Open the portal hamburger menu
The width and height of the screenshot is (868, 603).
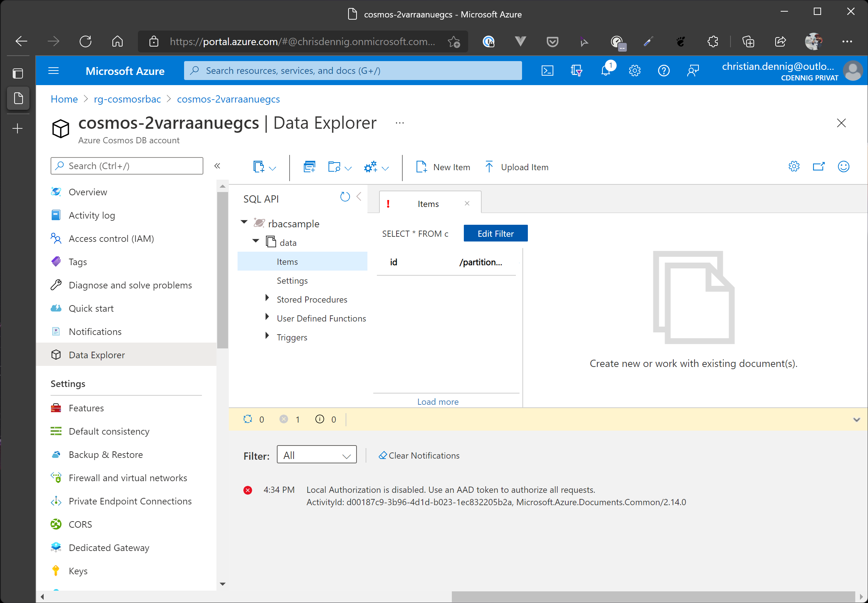[x=53, y=70]
